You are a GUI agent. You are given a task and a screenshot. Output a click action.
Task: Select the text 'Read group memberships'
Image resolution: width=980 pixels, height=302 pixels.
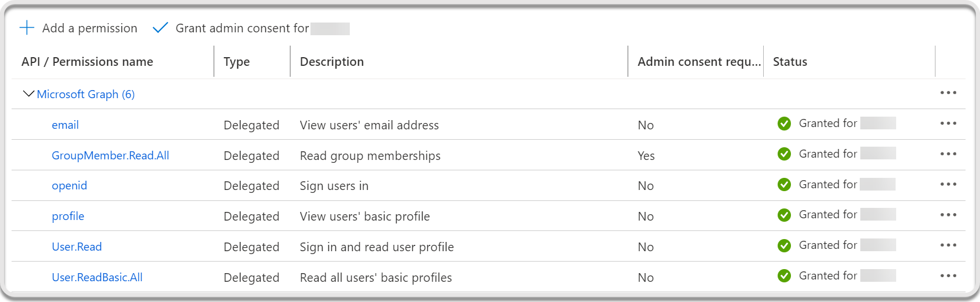point(370,156)
